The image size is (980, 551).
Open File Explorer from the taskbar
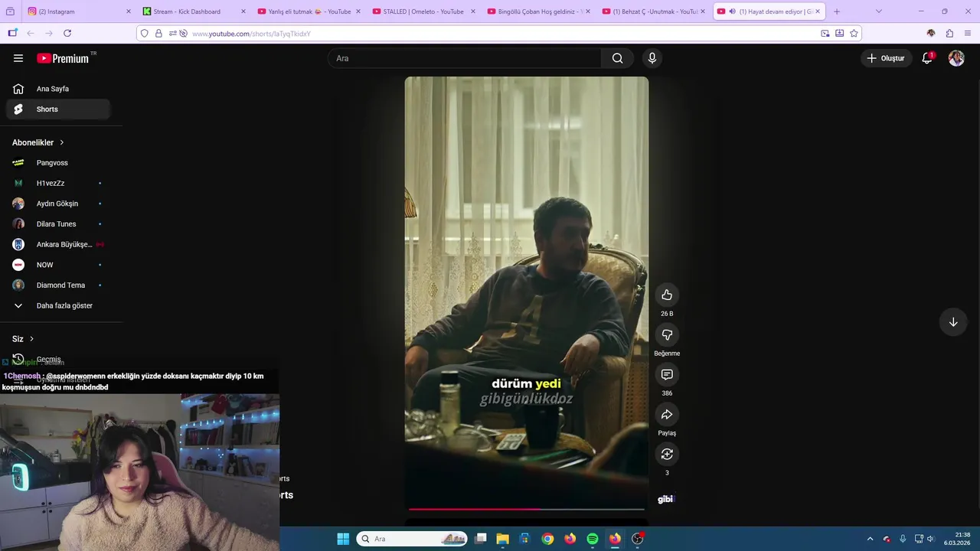502,539
